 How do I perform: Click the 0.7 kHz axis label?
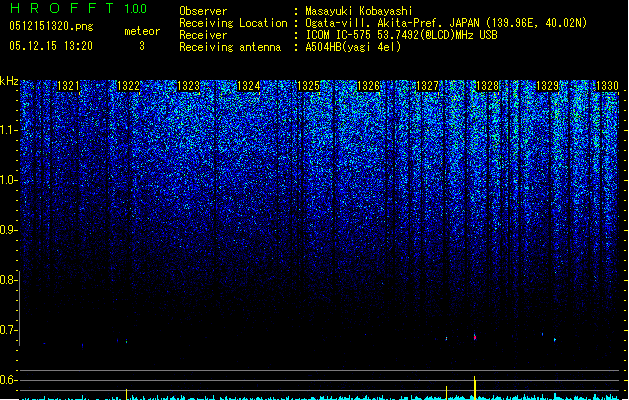8,330
